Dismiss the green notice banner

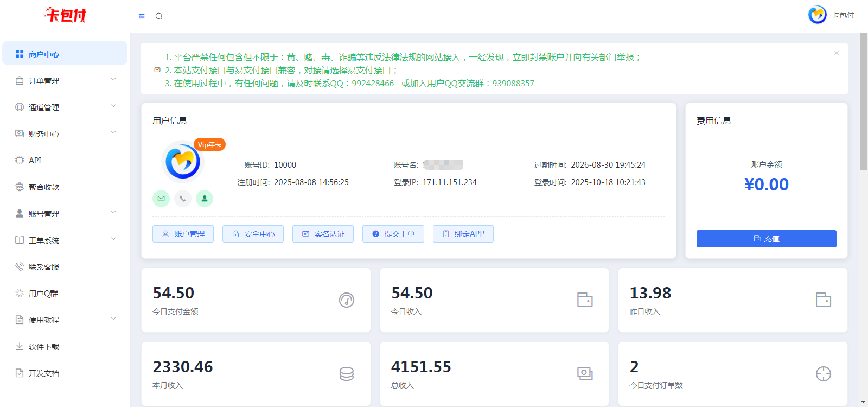point(837,53)
